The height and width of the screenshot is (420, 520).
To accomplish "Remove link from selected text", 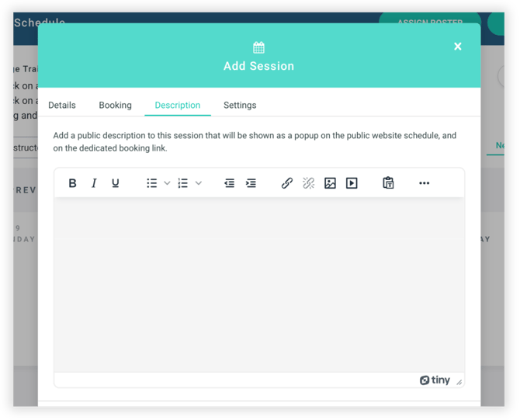I will pyautogui.click(x=308, y=183).
